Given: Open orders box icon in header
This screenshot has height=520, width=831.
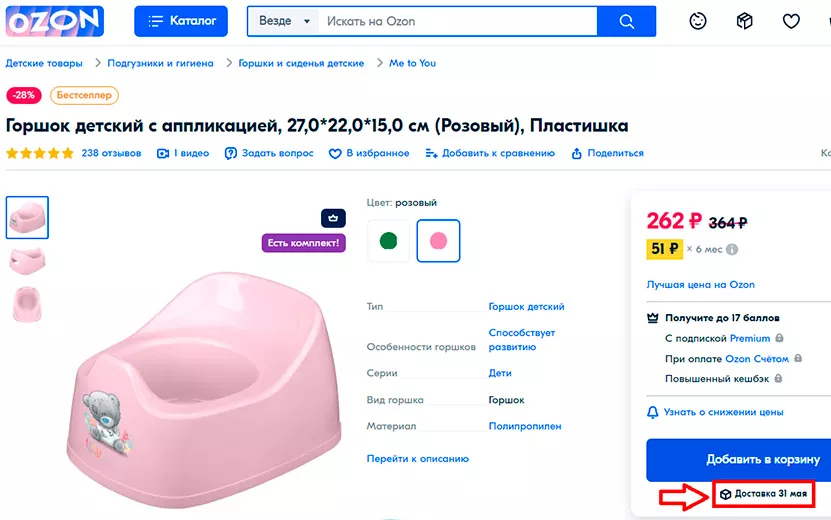Looking at the screenshot, I should [x=744, y=21].
